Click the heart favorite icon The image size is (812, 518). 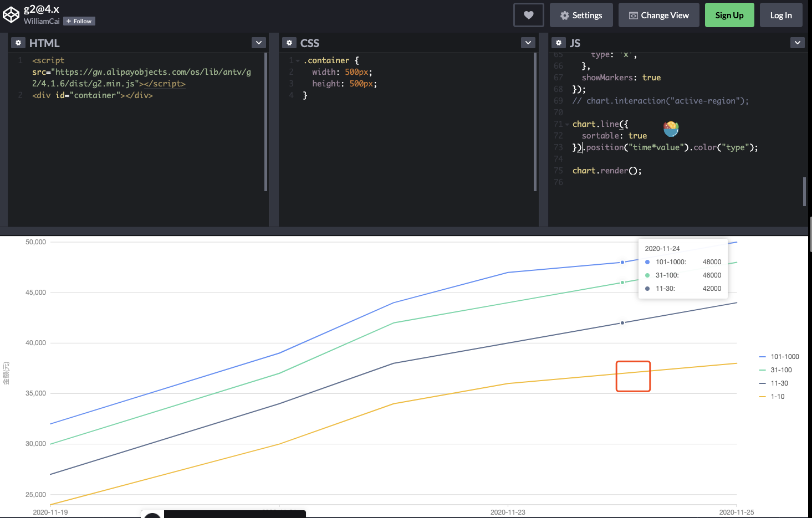[528, 15]
